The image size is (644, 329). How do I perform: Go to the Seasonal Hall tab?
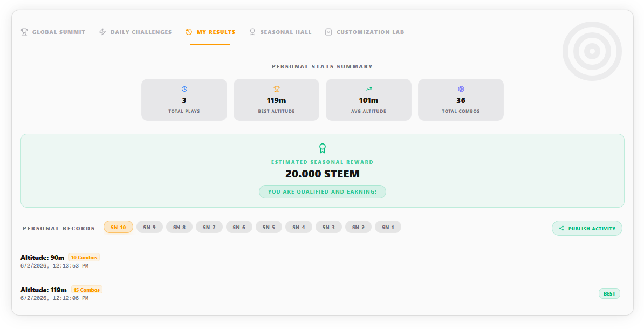click(280, 32)
